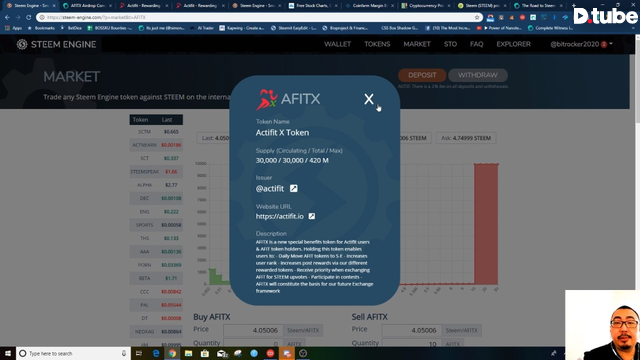Viewport: 640px width, 360px height.
Task: Switch to the Cryptocurrency Prices tab
Action: [425, 6]
